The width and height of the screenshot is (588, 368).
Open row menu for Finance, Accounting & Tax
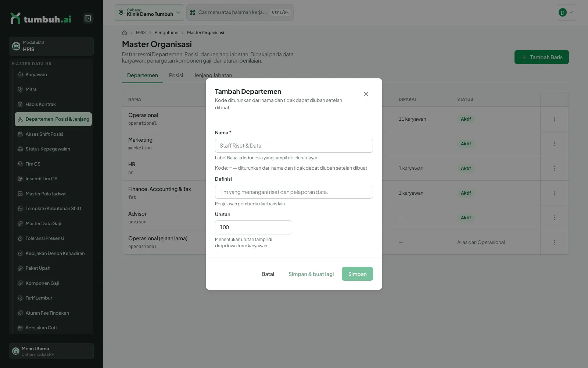555,193
